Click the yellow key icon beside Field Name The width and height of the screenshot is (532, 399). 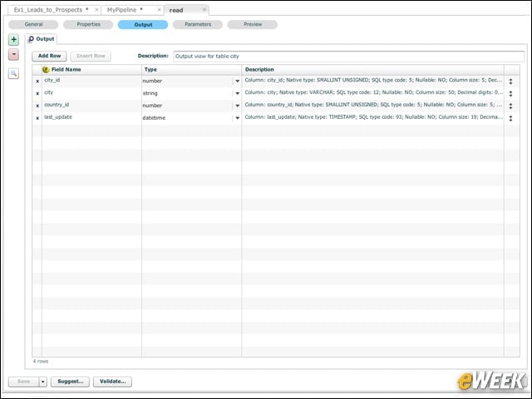pyautogui.click(x=47, y=70)
